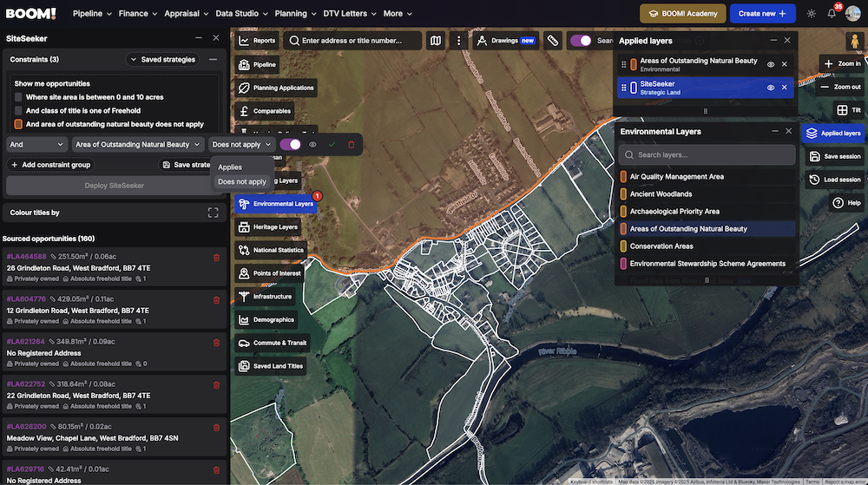This screenshot has width=868, height=485.
Task: Open Demographics layers
Action: point(266,319)
